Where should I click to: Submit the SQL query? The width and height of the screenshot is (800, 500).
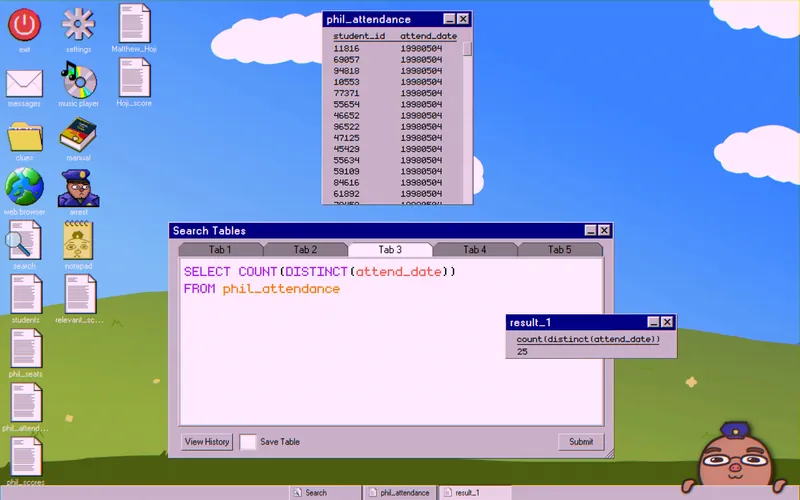click(x=581, y=442)
